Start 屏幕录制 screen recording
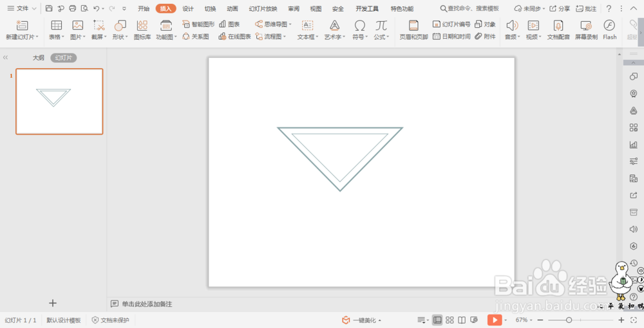This screenshot has height=328, width=644. [x=586, y=30]
